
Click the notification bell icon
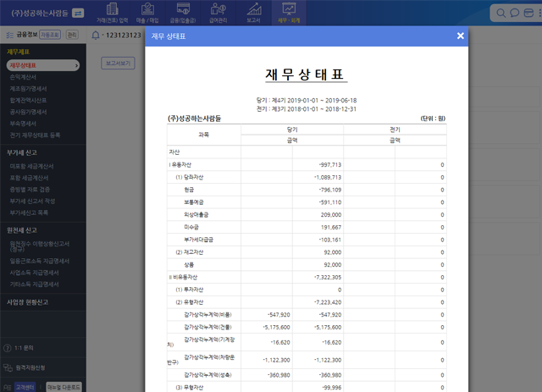tap(96, 35)
